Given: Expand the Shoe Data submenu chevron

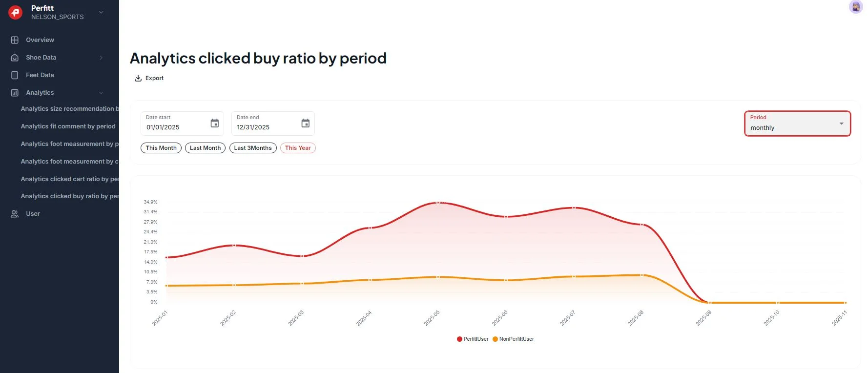Looking at the screenshot, I should [101, 58].
